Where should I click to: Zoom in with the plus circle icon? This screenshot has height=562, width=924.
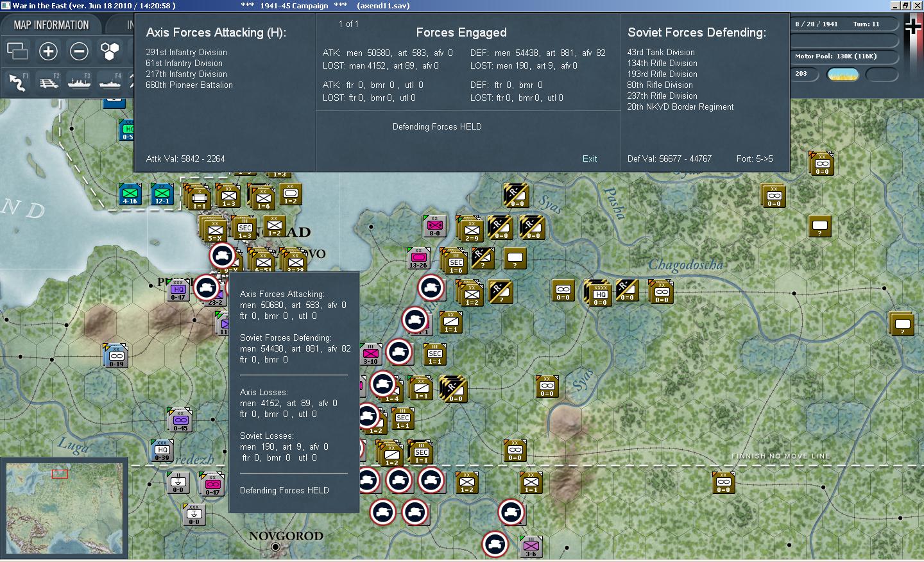48,51
